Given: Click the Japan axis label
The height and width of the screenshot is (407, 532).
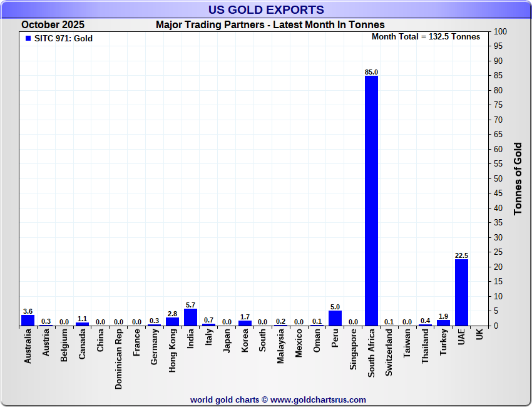Looking at the screenshot, I should pyautogui.click(x=227, y=341).
